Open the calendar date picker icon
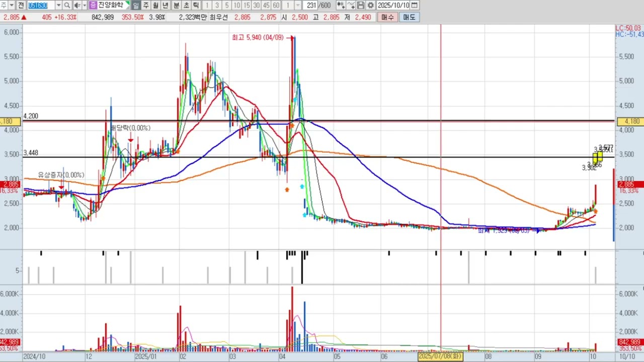Screen dimensions: 644x362 [414, 5]
